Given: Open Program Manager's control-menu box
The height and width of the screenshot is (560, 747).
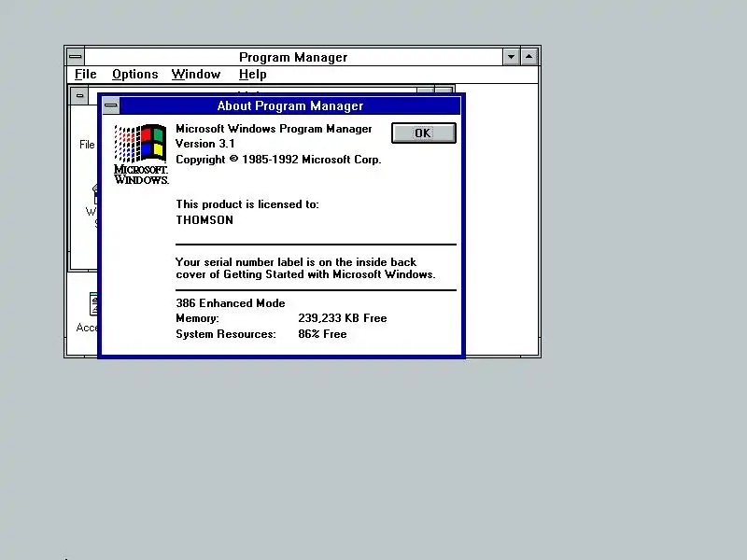Looking at the screenshot, I should (x=76, y=57).
